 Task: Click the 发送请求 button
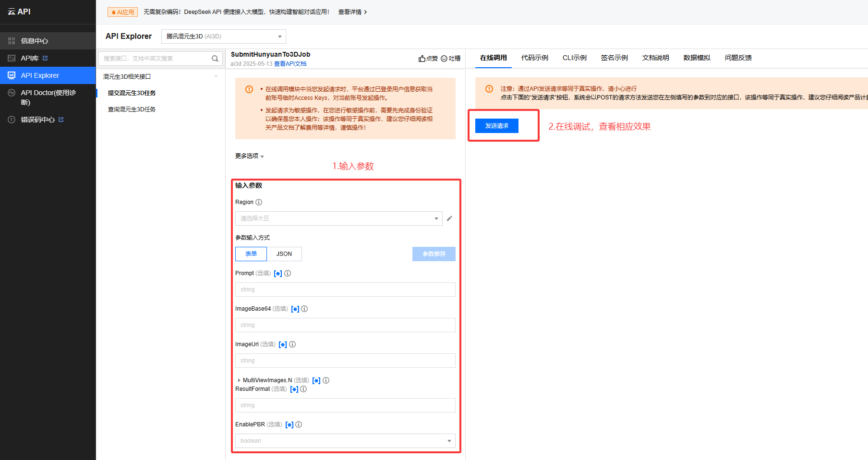click(x=497, y=126)
